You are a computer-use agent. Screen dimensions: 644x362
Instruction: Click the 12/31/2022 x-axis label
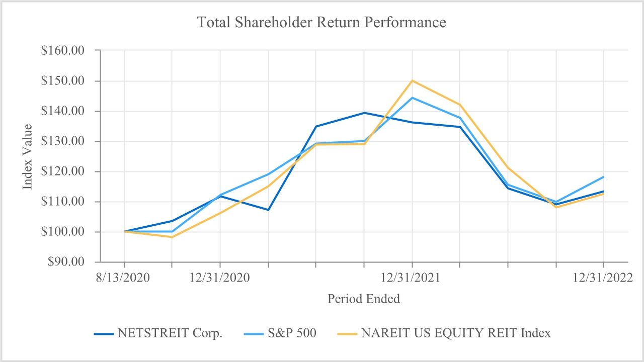[603, 278]
